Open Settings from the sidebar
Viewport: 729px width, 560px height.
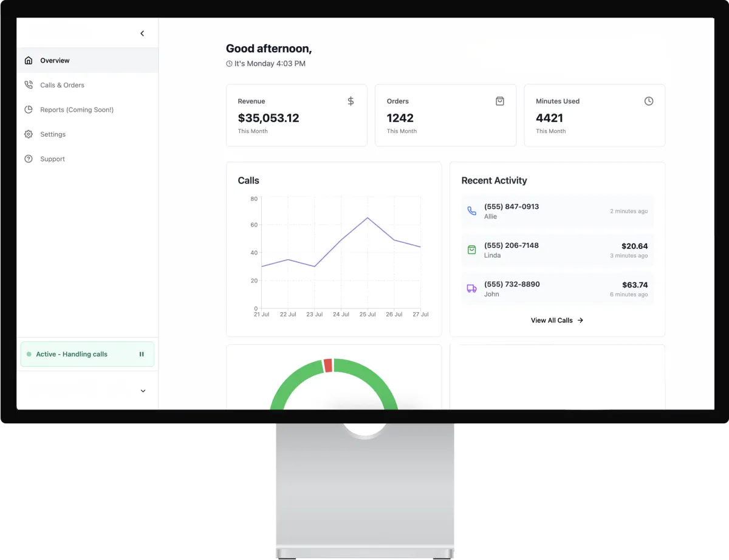pos(87,134)
